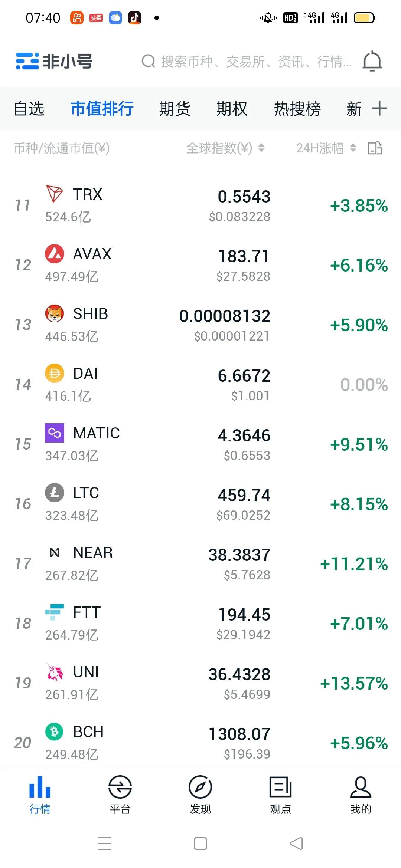Sort by 24H change percentage
The height and width of the screenshot is (868, 401).
point(326,148)
